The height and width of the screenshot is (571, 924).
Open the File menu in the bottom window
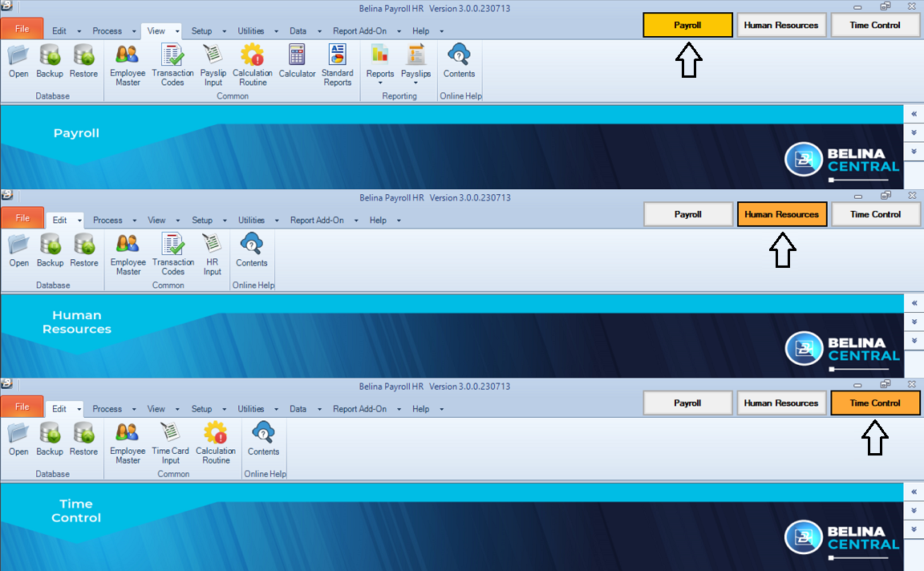click(22, 407)
